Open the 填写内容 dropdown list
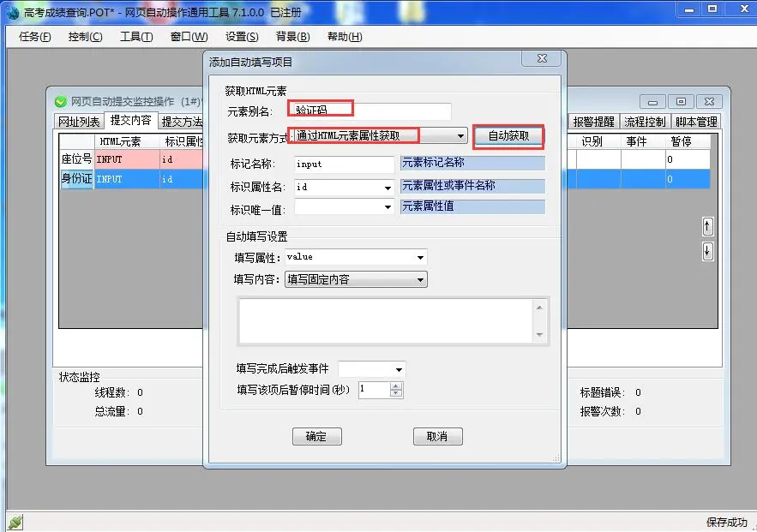This screenshot has width=757, height=532. (x=420, y=279)
